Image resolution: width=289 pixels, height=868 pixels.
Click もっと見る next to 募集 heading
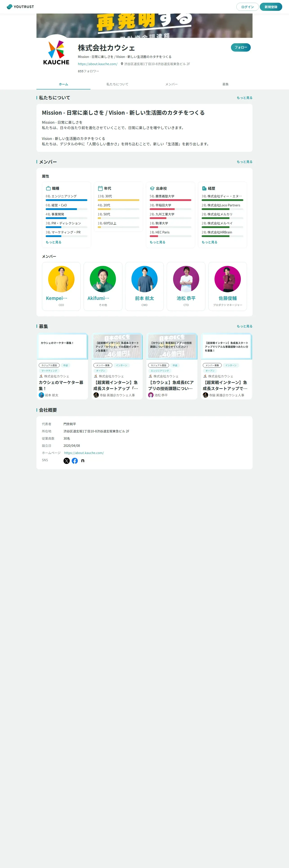pos(244,326)
